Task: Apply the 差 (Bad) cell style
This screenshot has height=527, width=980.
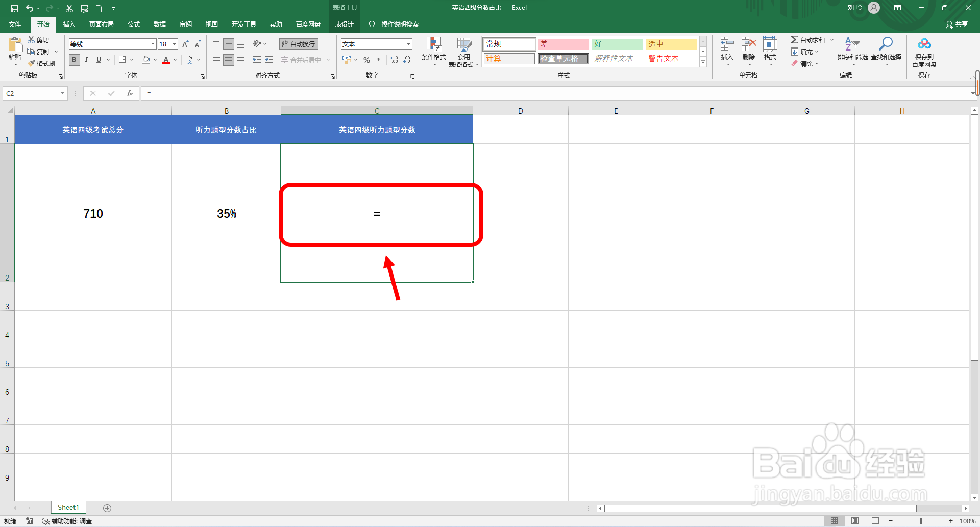Action: 563,44
